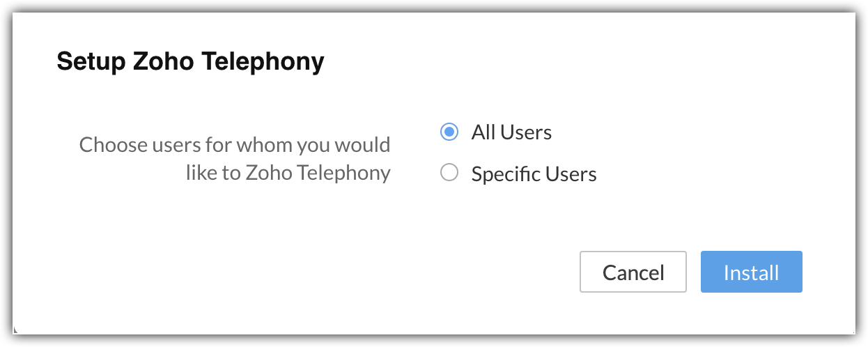Viewport: 868px width, 347px height.
Task: Click the "like to Zoho Telephony" text line
Action: pos(288,172)
